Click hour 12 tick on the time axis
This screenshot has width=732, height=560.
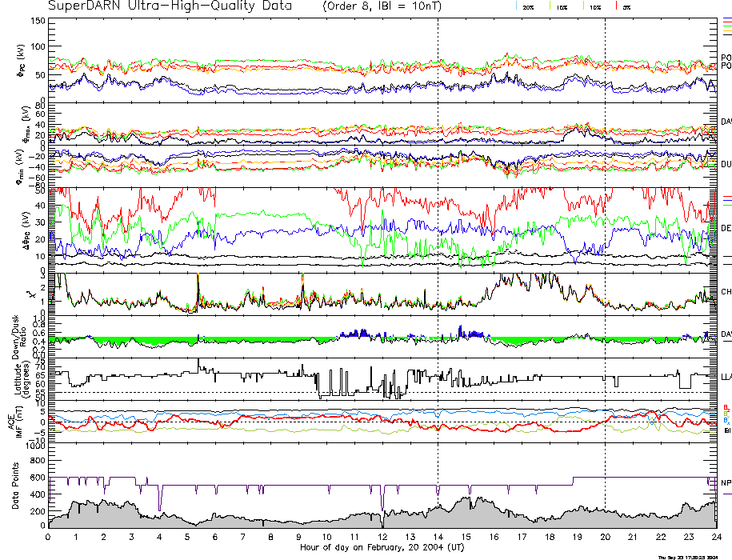click(x=382, y=538)
